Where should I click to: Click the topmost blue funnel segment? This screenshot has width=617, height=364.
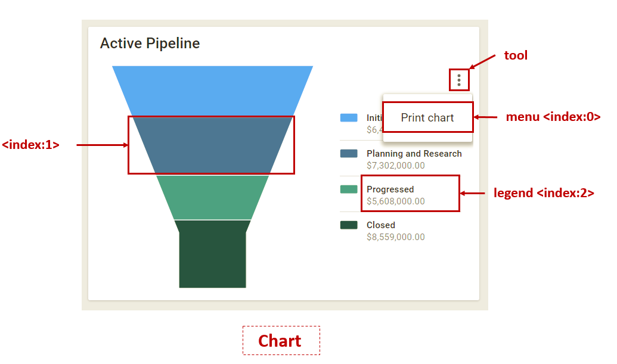[212, 89]
